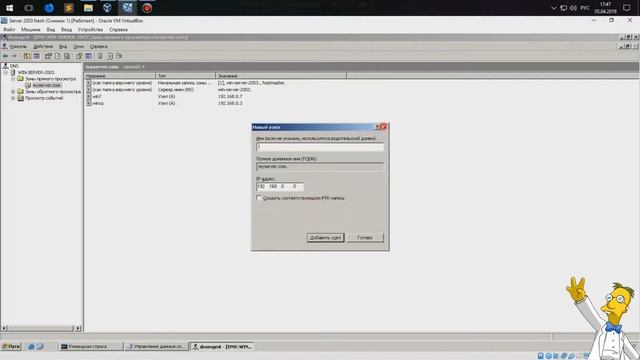
Task: Enable the create PTR record checkbox
Action: tap(258, 198)
